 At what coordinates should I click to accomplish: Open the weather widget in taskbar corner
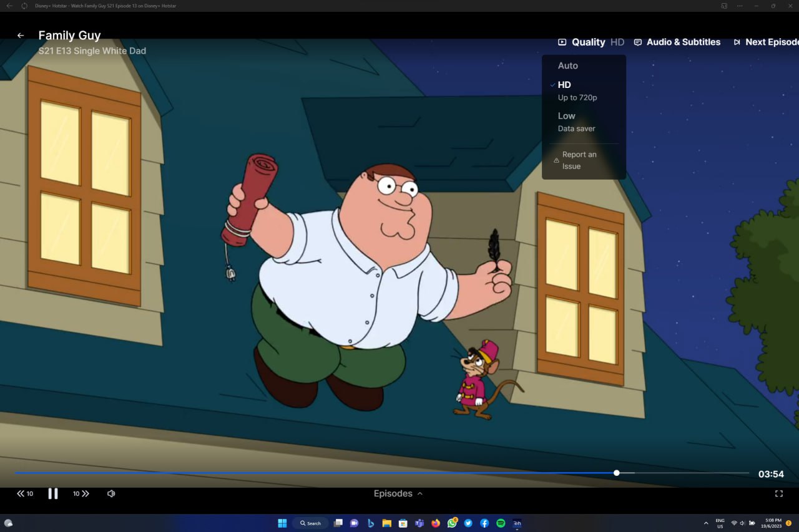click(x=8, y=523)
